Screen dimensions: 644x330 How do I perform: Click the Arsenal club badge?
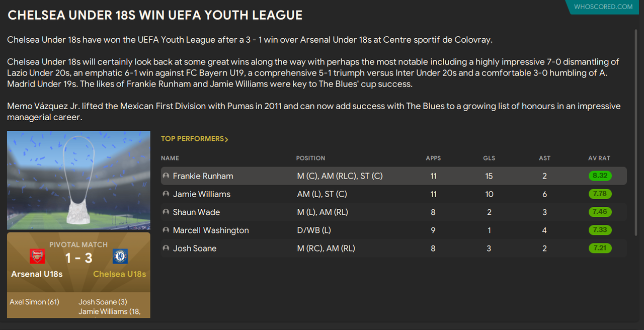point(37,257)
